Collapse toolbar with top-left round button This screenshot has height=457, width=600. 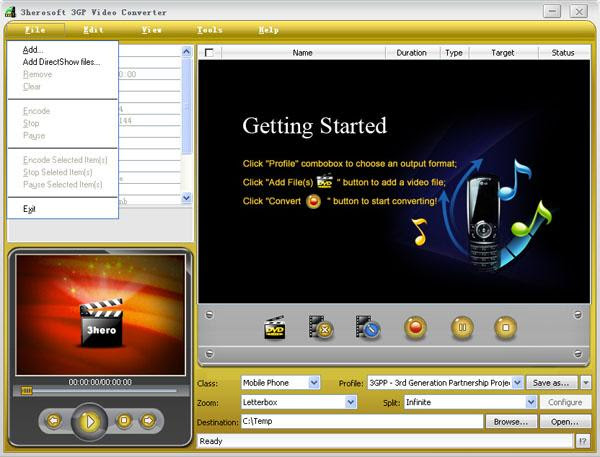pos(209,315)
